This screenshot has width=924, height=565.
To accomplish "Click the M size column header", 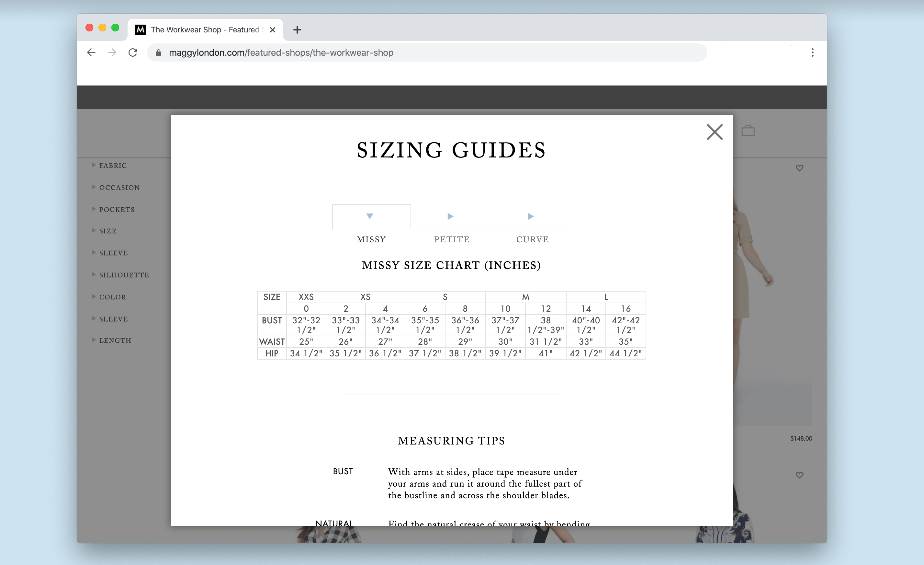I will 525,297.
